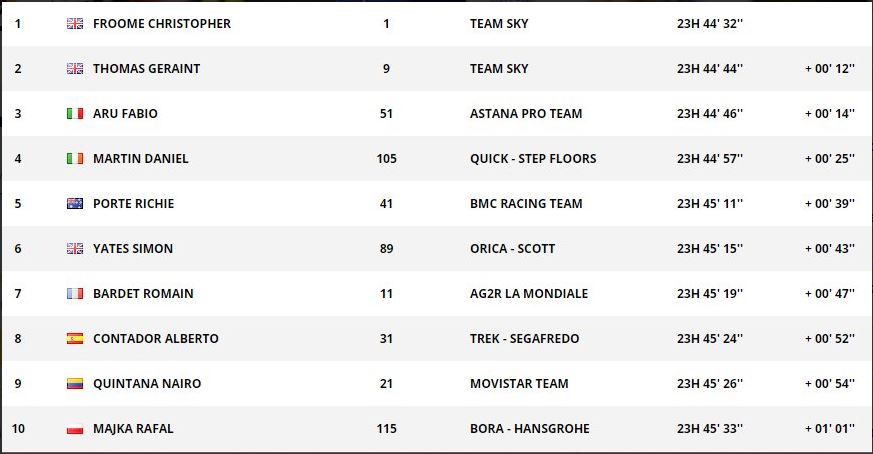Click the Irish flag next to Martin Daniel
873x454 pixels.
tap(75, 159)
